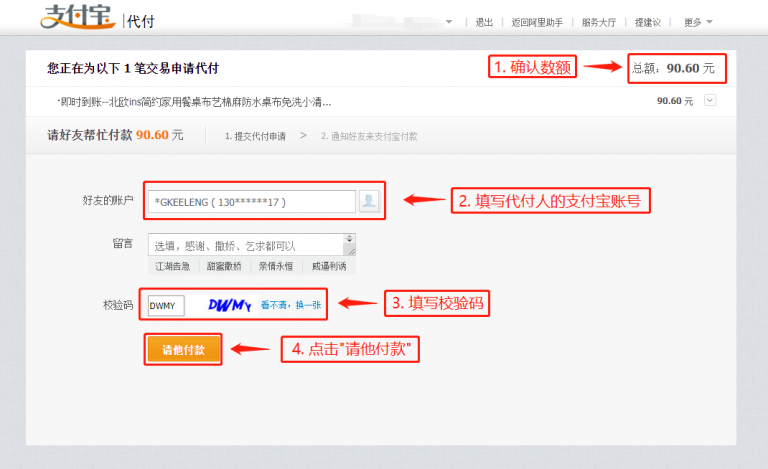Focus the 校验码 input with DWMY

tap(166, 305)
